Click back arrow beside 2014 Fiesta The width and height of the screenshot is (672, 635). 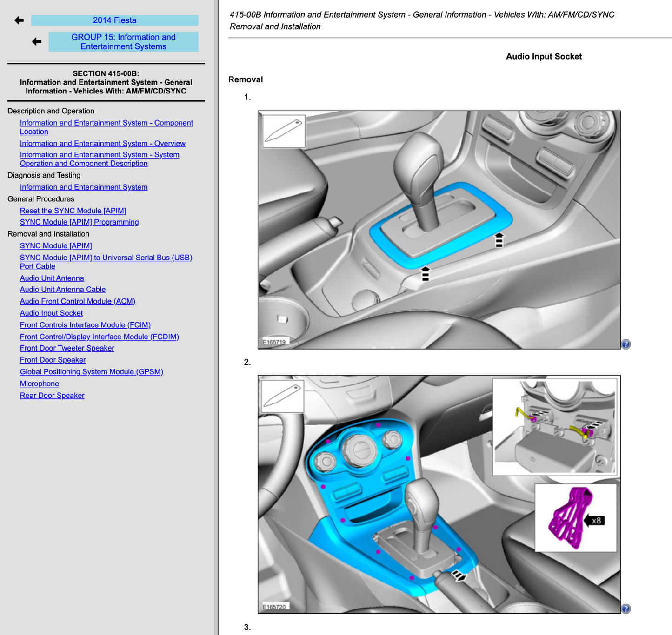tap(19, 20)
